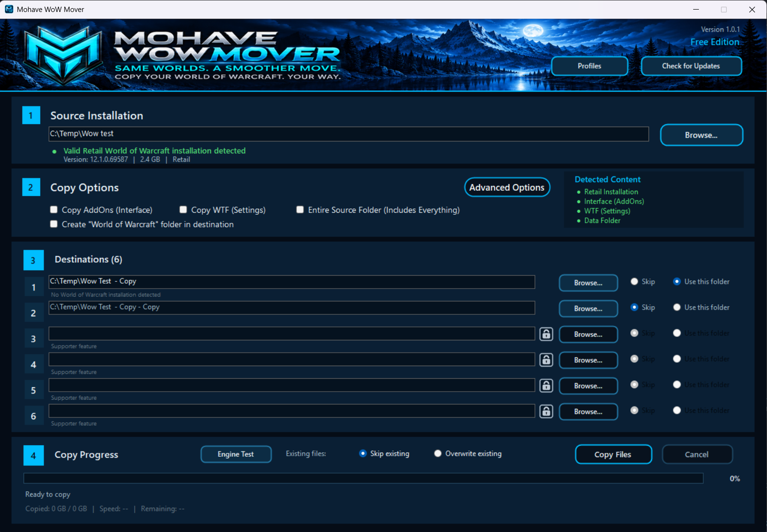Enable Copy AddOns (Interface) checkbox
Image resolution: width=767 pixels, height=532 pixels.
tap(54, 209)
